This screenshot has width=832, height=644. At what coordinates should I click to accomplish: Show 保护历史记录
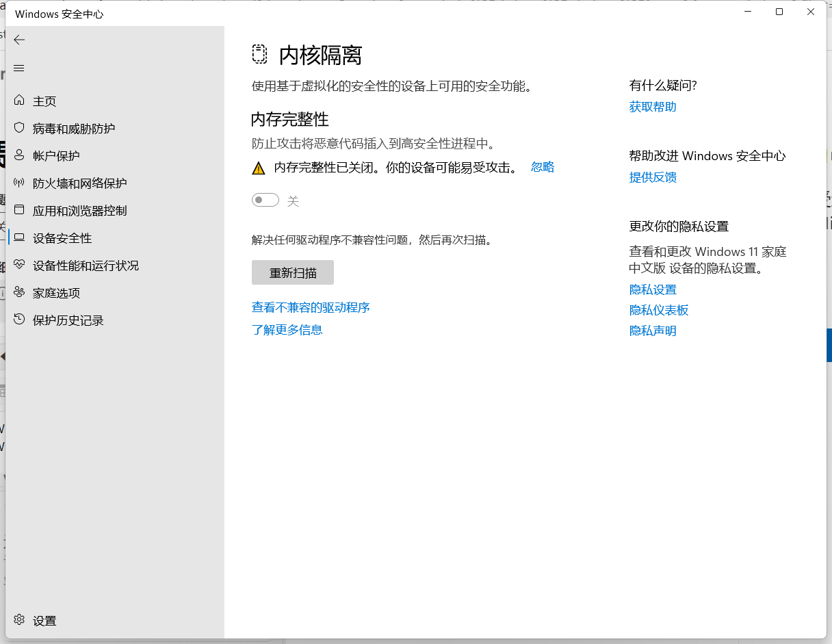pos(68,320)
